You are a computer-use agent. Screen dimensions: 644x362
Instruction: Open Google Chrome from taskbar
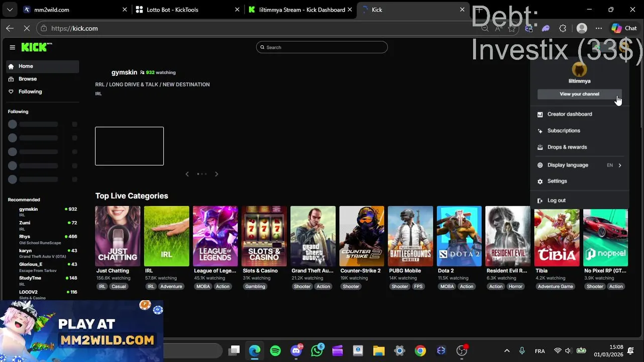420,351
